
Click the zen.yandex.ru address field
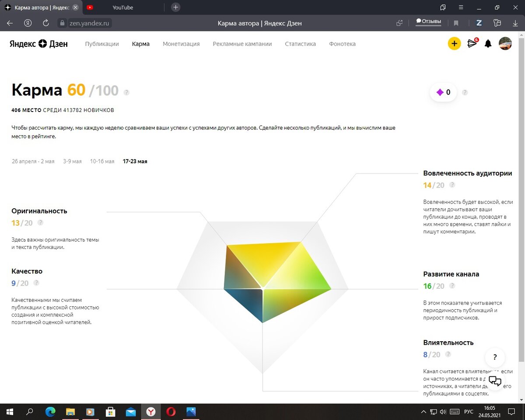[x=90, y=23]
